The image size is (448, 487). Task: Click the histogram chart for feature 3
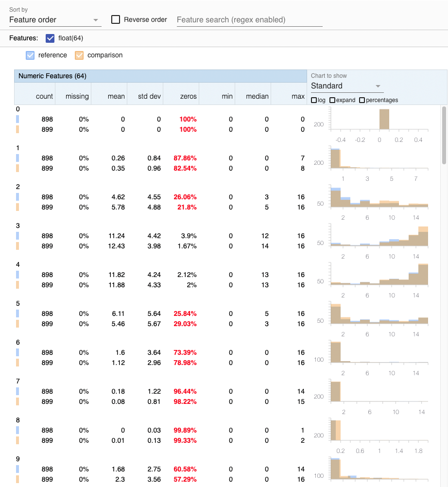coord(379,237)
